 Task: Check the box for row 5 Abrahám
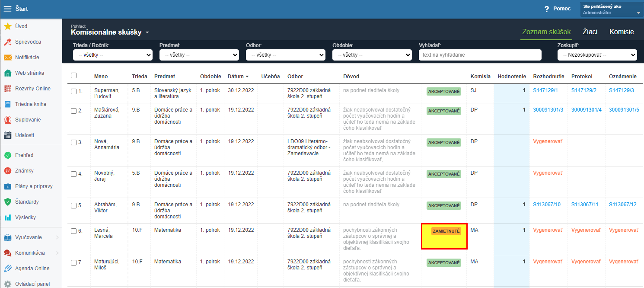(x=73, y=205)
